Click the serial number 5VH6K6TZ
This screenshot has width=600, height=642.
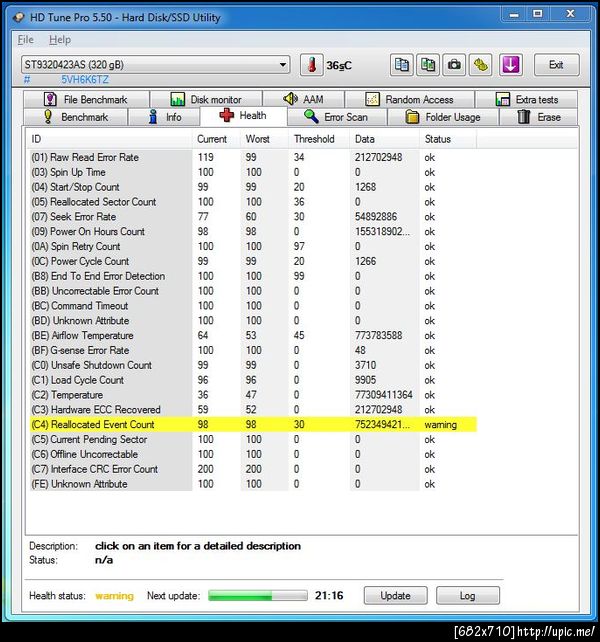click(85, 79)
